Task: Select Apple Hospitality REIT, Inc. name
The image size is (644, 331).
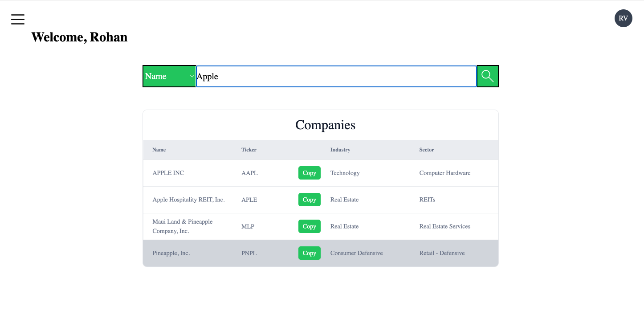Action: coord(188,200)
